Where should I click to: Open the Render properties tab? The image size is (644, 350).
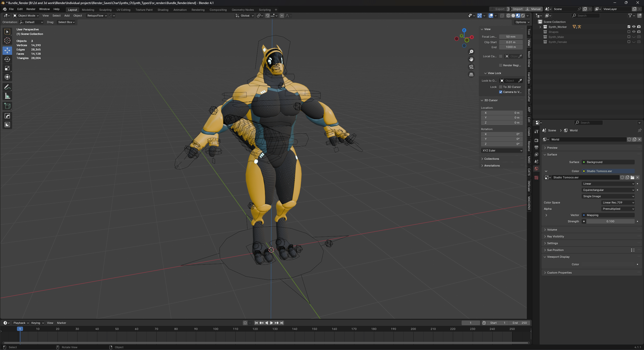pyautogui.click(x=536, y=140)
